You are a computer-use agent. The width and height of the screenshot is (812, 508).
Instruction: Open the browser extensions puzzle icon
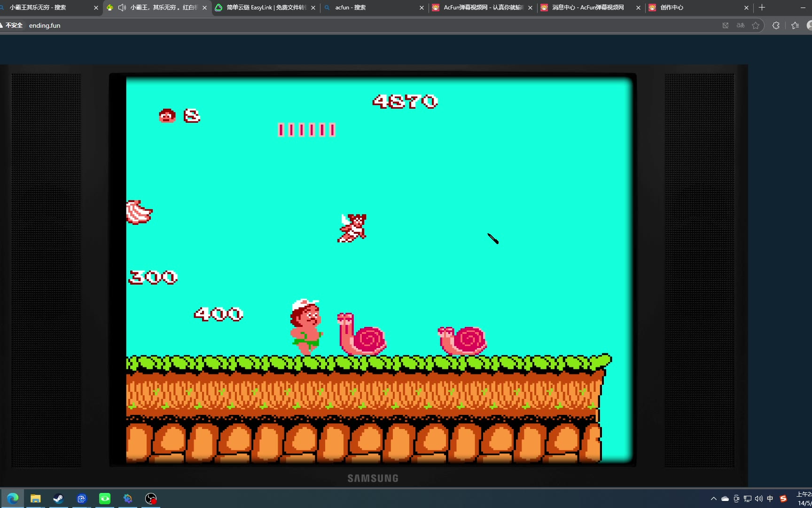pos(776,25)
